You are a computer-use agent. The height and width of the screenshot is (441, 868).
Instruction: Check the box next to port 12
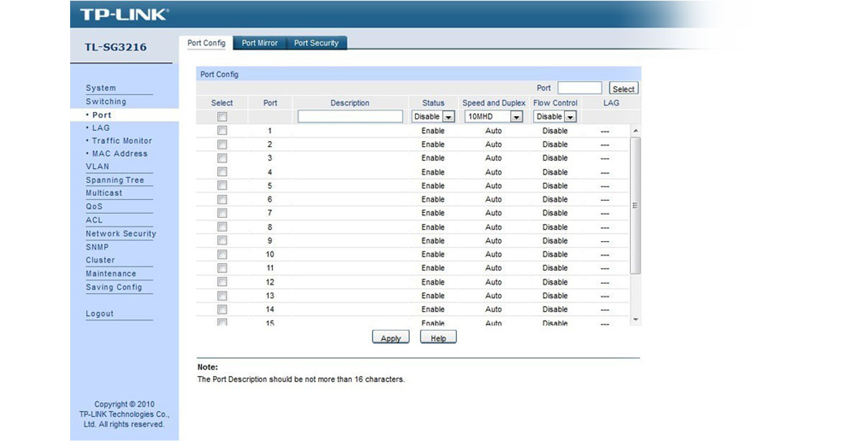click(x=222, y=282)
